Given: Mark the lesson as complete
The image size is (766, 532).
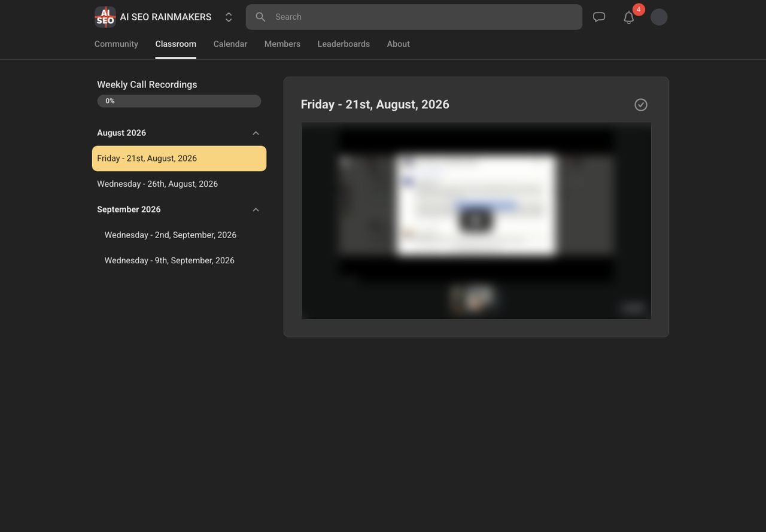Looking at the screenshot, I should pyautogui.click(x=641, y=105).
